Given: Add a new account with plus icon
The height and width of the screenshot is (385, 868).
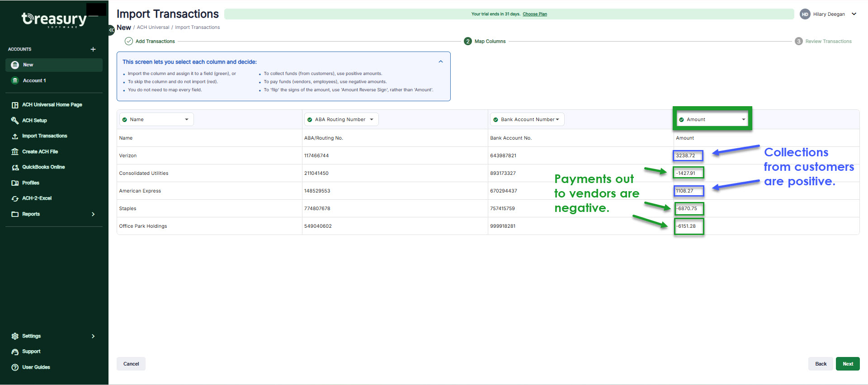Looking at the screenshot, I should point(93,49).
